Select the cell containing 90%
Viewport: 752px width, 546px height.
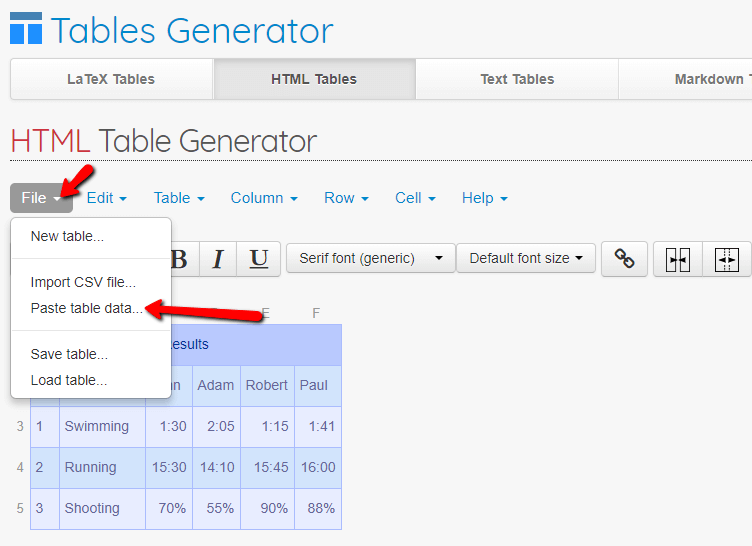pyautogui.click(x=267, y=509)
